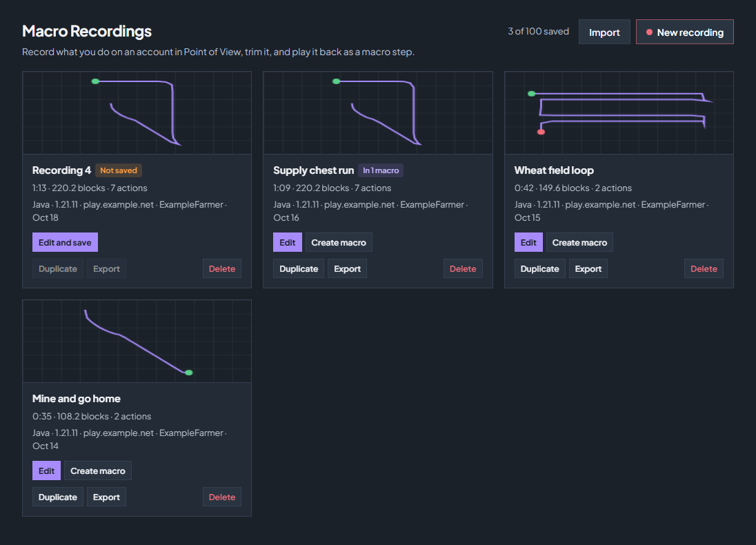
Task: Create macro from Supply chest run
Action: click(x=339, y=242)
